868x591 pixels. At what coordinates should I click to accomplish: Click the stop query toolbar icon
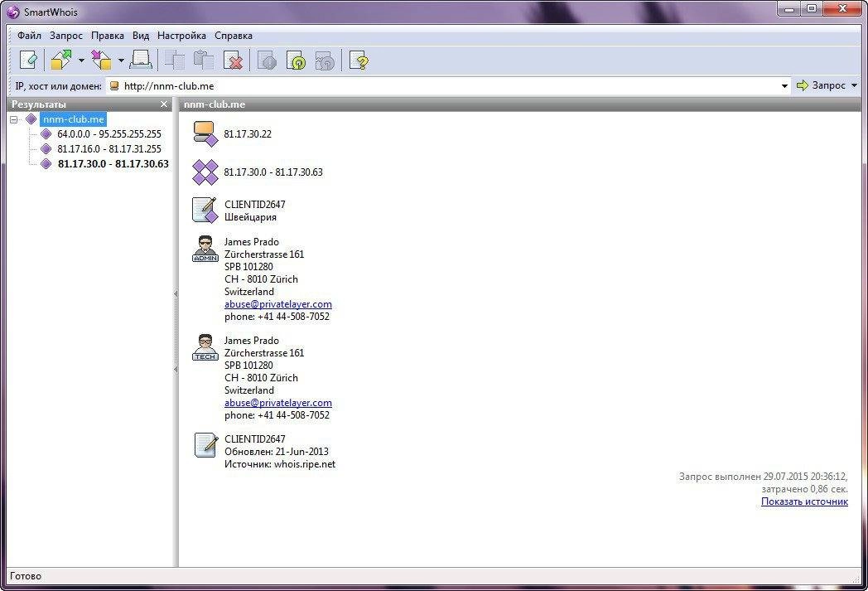tap(267, 60)
